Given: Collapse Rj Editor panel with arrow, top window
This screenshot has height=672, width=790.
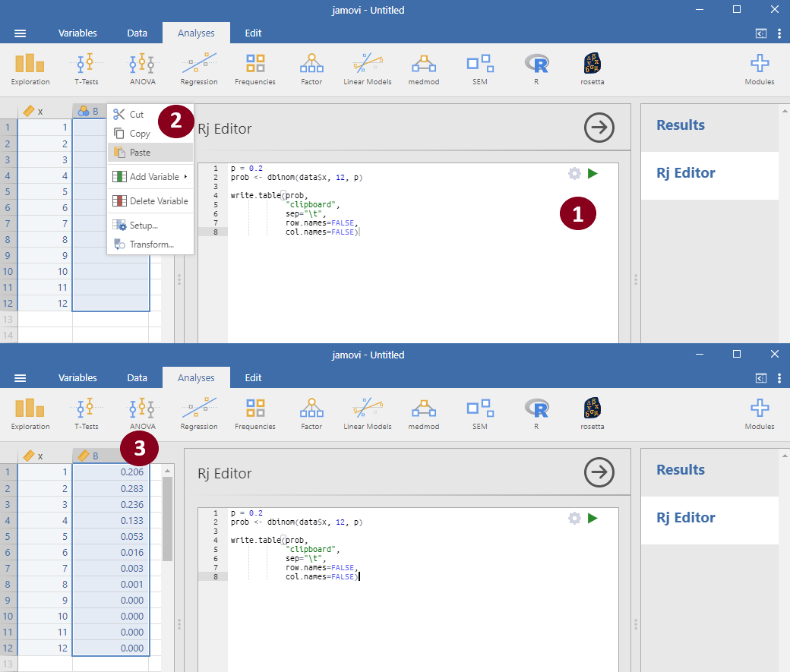Looking at the screenshot, I should 599,128.
